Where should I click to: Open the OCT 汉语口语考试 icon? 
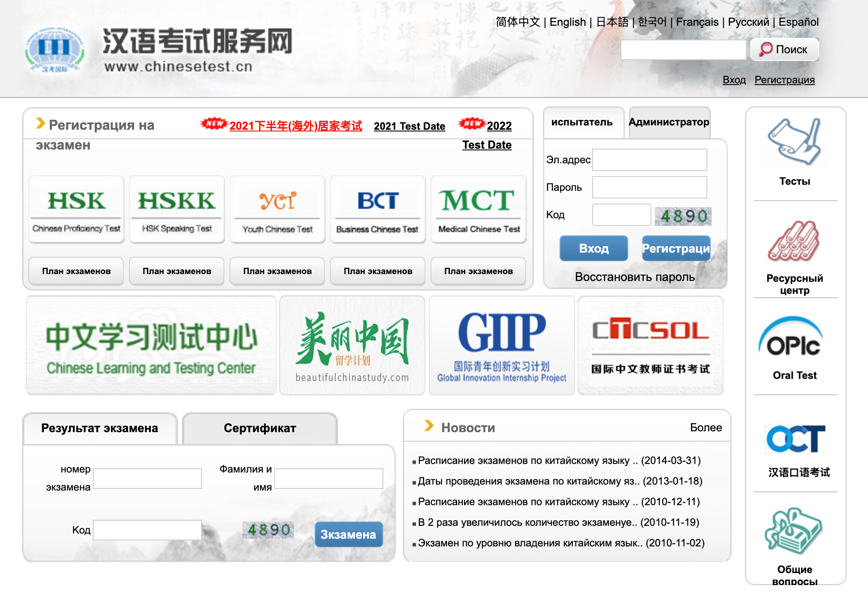click(x=795, y=439)
